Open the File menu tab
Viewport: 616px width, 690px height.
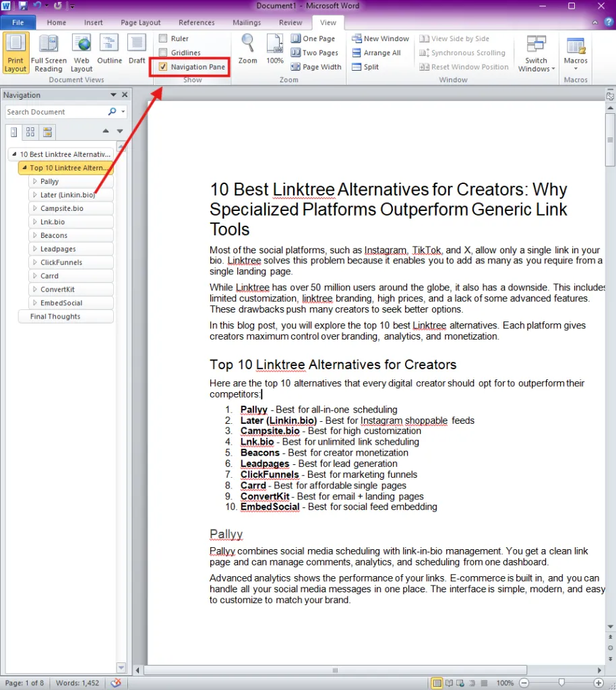18,22
